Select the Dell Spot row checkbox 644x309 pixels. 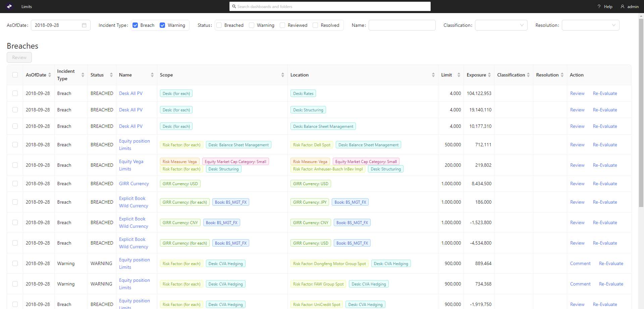click(x=15, y=145)
